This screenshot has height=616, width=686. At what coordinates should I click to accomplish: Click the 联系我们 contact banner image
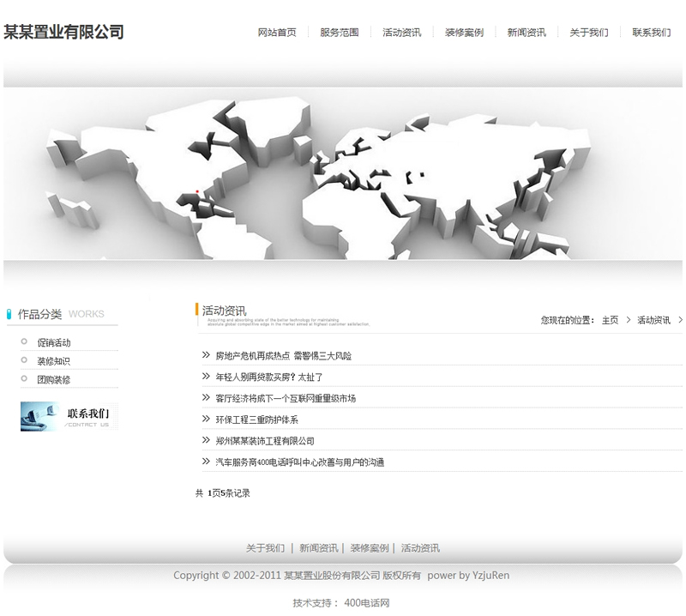[69, 416]
